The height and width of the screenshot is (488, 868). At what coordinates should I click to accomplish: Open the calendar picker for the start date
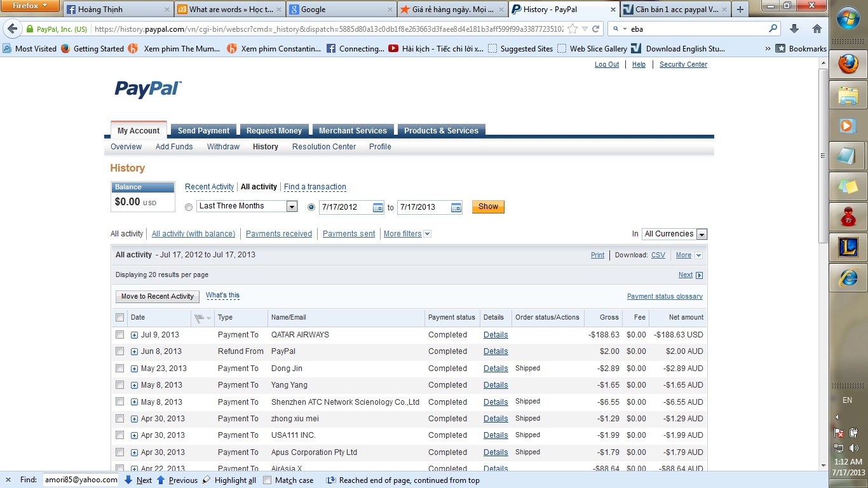point(378,207)
